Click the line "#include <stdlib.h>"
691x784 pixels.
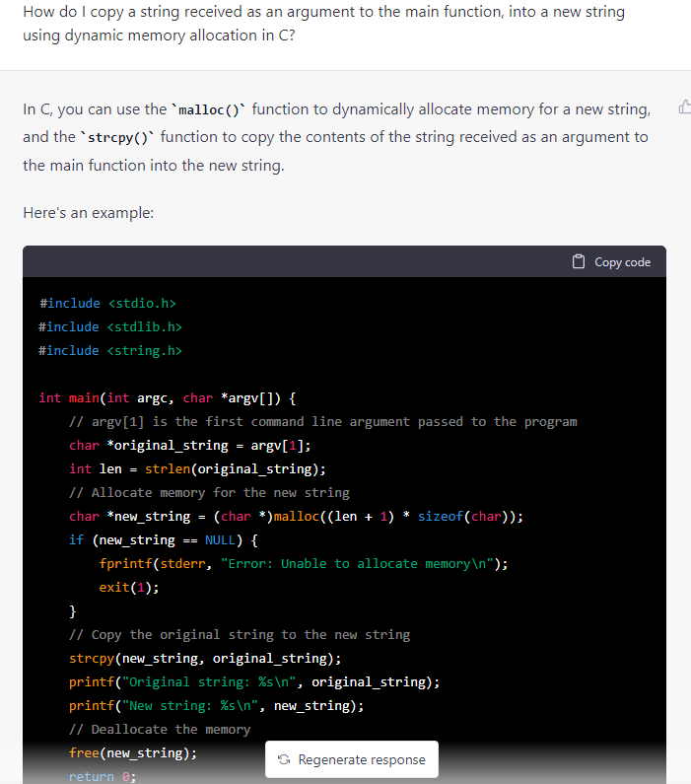coord(110,327)
